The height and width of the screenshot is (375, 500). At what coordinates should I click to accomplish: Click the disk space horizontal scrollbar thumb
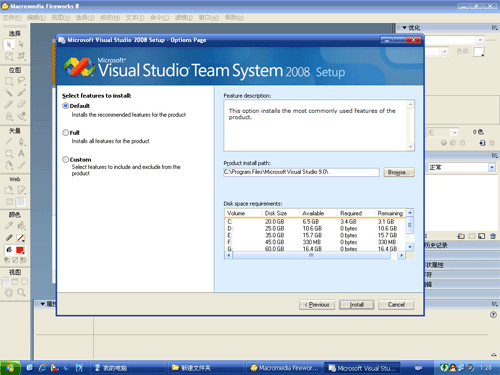pyautogui.click(x=311, y=255)
